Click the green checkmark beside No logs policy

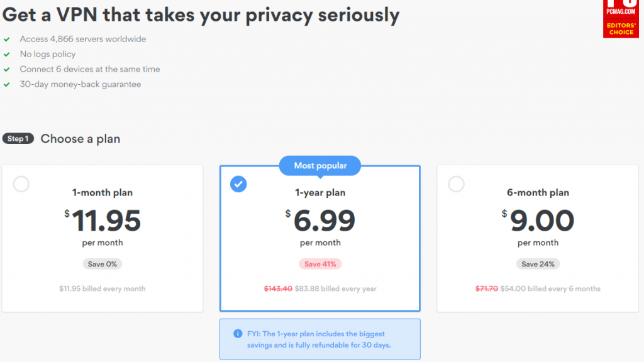point(6,54)
